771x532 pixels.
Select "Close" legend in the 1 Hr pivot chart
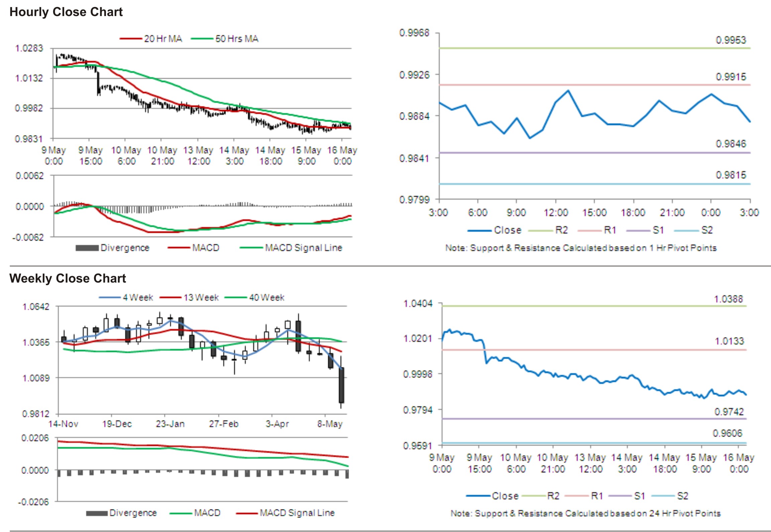pyautogui.click(x=508, y=230)
